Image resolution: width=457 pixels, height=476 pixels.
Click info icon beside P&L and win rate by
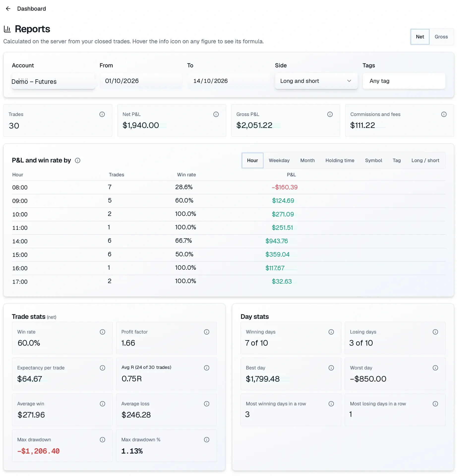click(x=78, y=160)
